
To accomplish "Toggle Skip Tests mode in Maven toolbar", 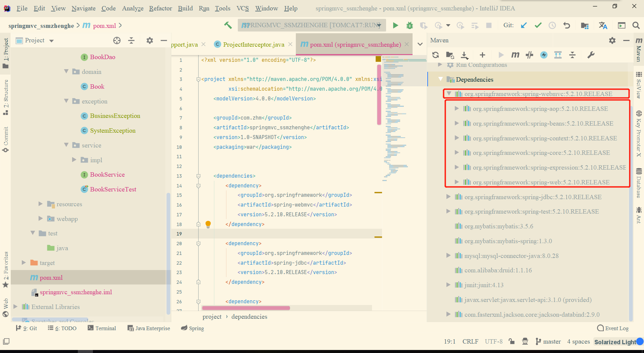I will click(x=544, y=55).
